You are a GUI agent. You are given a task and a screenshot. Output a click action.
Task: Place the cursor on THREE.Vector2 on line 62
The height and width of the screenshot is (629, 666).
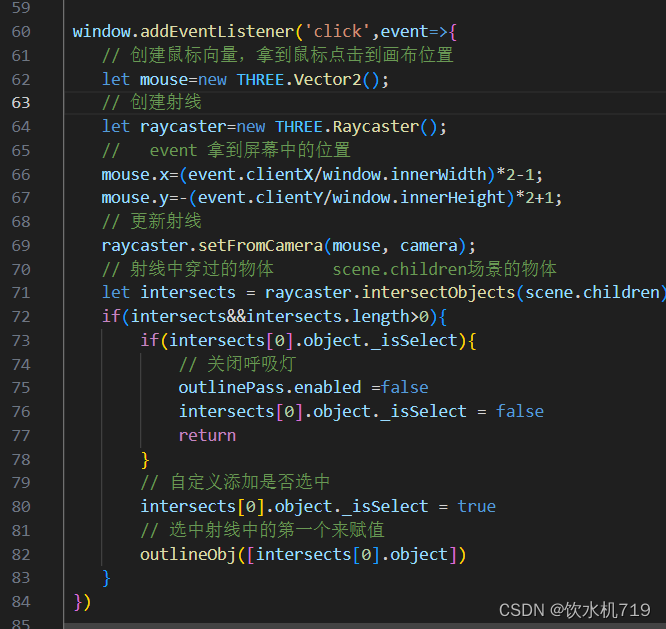pos(299,79)
